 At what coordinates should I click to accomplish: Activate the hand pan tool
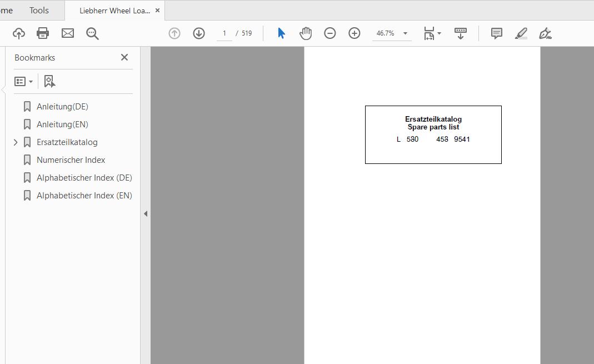pos(305,33)
